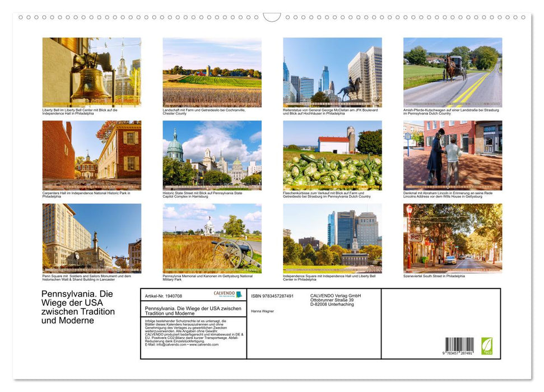Select the Cochranville farm landscape thumbnail
Screen dimensions: 544x392
(x=212, y=71)
